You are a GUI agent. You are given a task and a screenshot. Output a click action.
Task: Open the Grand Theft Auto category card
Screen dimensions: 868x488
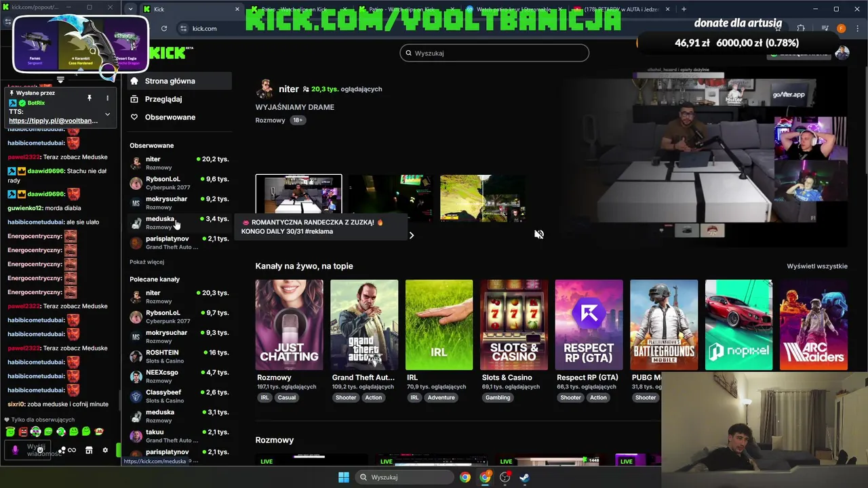pyautogui.click(x=364, y=325)
